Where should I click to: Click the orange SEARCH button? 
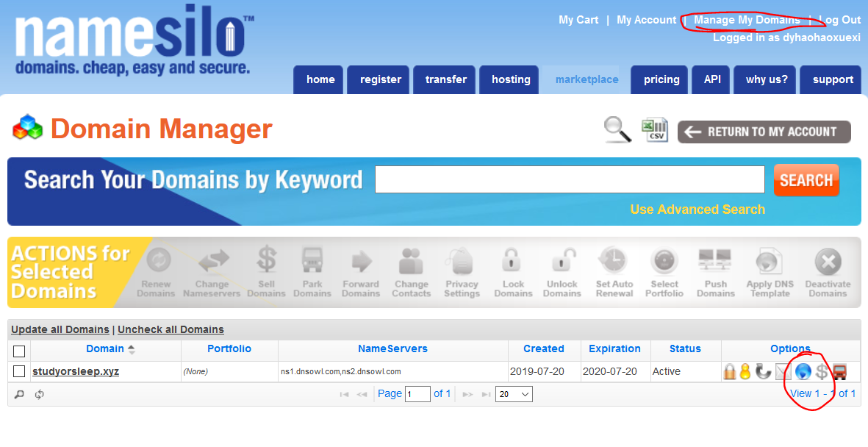pyautogui.click(x=806, y=180)
